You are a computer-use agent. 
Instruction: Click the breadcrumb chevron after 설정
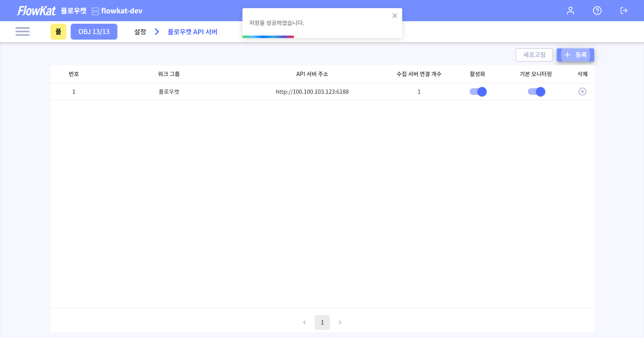coord(156,31)
